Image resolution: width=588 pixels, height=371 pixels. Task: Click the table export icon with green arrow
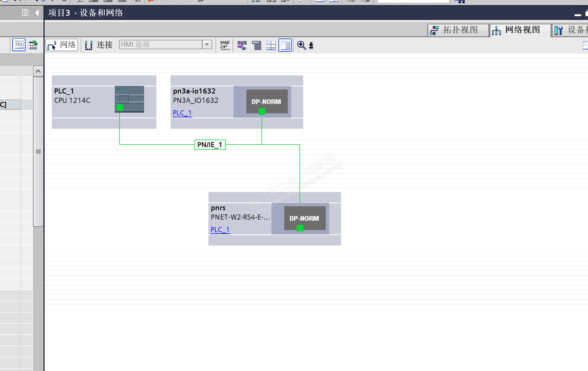click(x=33, y=45)
